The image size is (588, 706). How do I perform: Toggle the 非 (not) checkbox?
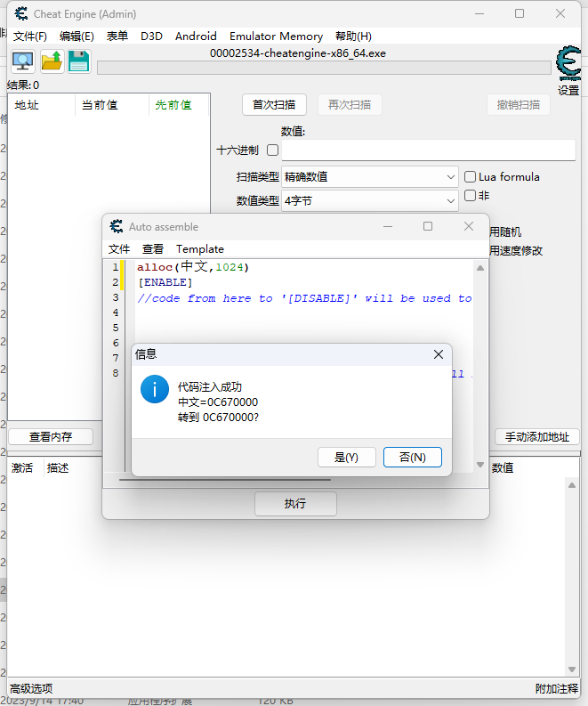(x=470, y=195)
